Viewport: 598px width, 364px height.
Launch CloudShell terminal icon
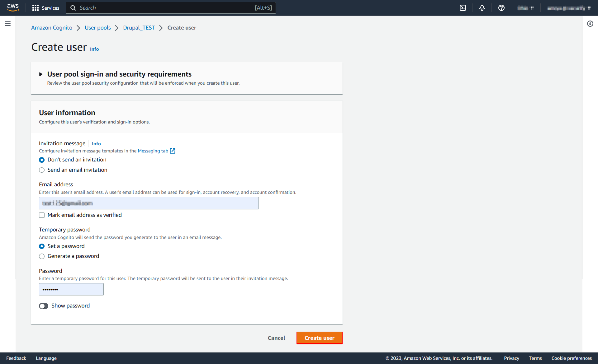pyautogui.click(x=463, y=8)
